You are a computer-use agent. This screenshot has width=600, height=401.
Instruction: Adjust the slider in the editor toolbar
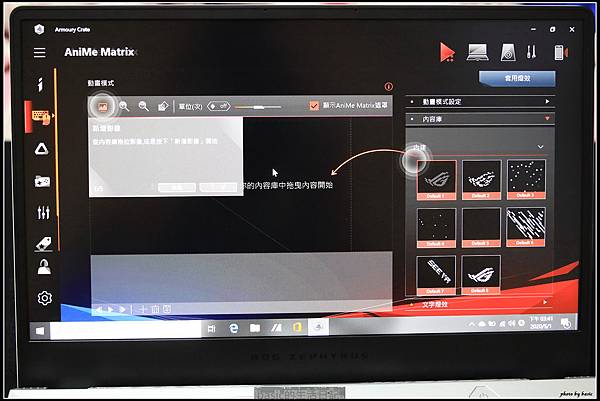point(258,107)
